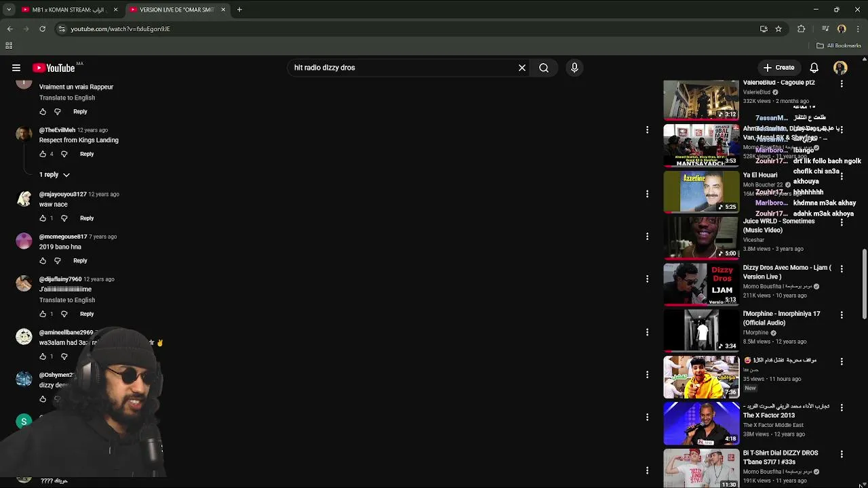
Task: Like the comment by @TheEvilMeh
Action: (x=43, y=154)
